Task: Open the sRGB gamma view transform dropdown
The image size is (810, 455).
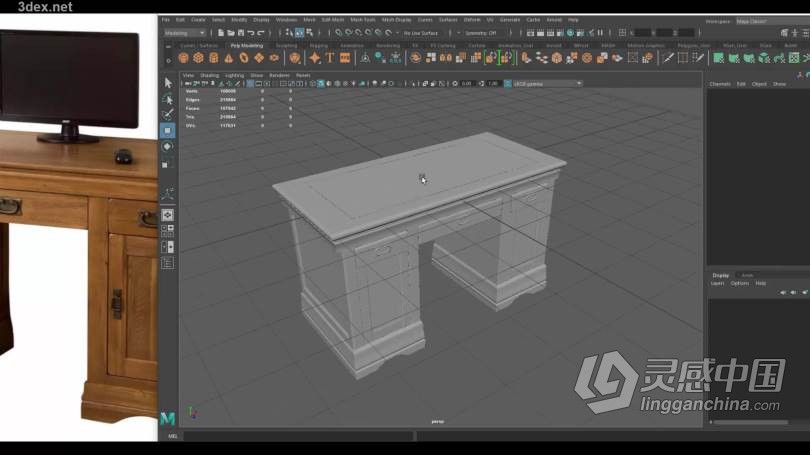Action: [x=548, y=83]
